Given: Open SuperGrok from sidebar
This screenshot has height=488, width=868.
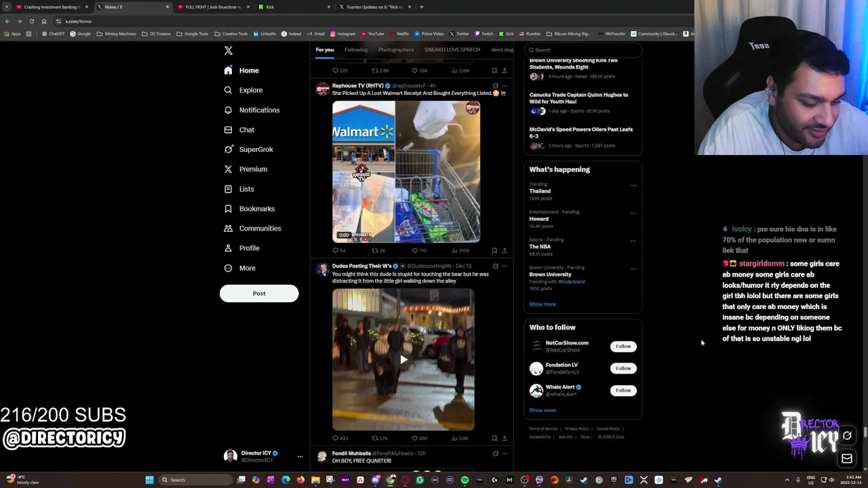Looking at the screenshot, I should tap(248, 149).
